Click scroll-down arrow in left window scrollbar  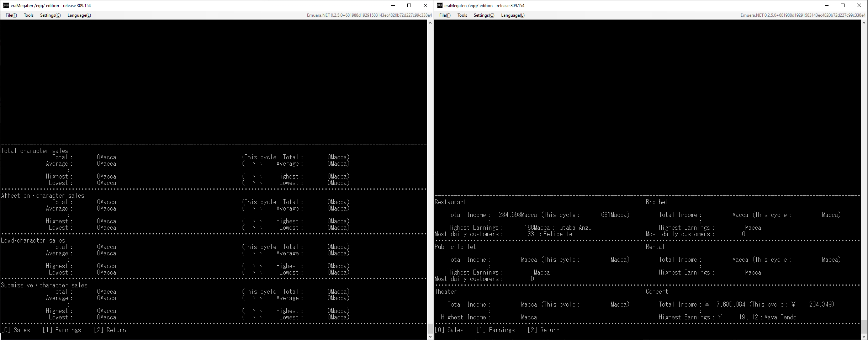click(430, 336)
